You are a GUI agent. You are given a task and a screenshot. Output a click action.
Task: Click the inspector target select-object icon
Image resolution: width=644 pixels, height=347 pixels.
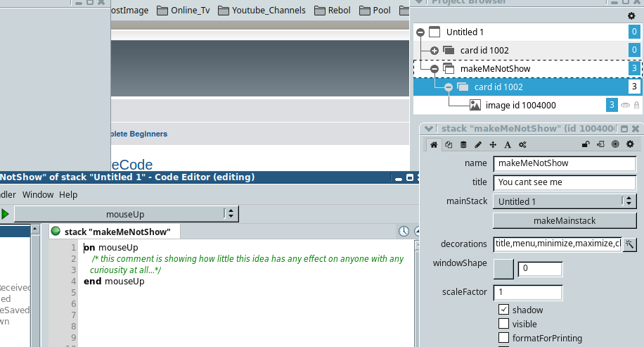(615, 144)
